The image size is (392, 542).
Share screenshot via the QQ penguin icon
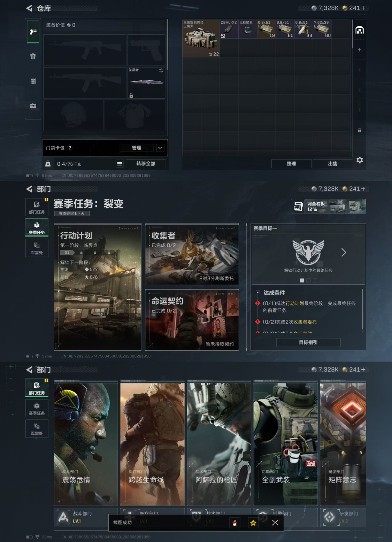pos(235,523)
